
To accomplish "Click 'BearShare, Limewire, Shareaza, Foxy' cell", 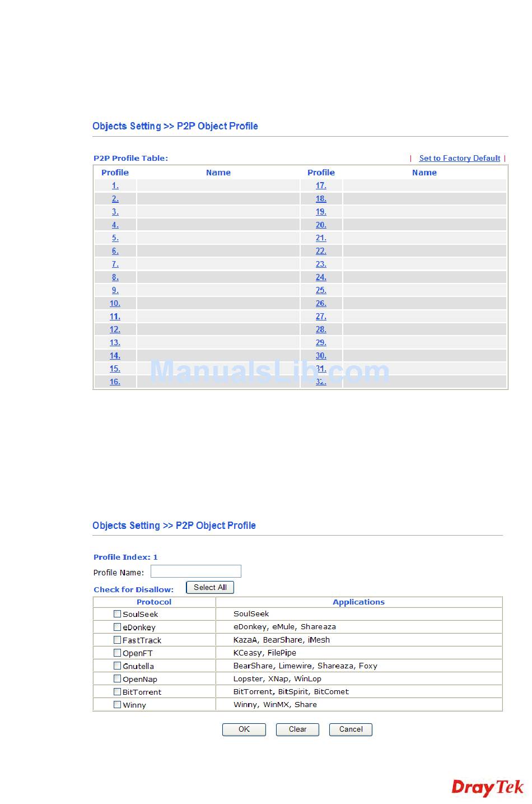I will tap(359, 666).
